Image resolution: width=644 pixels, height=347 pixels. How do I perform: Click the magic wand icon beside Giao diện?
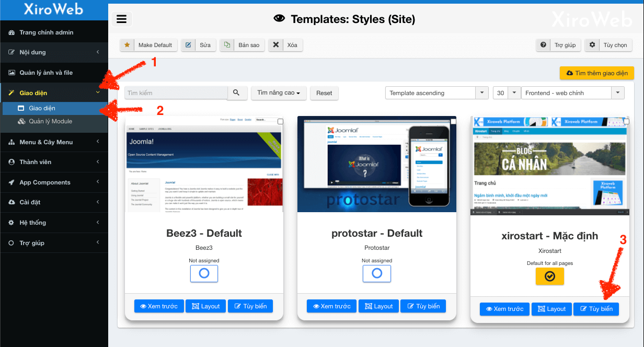click(12, 93)
